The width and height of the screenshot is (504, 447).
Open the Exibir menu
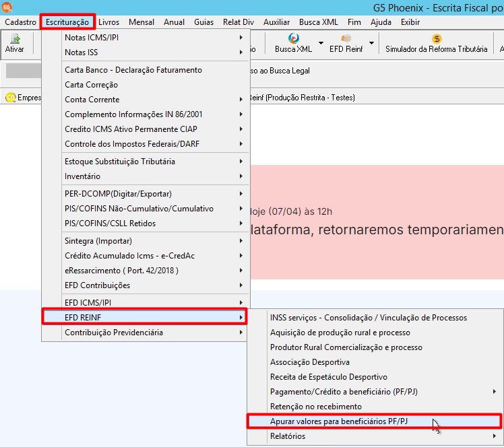(410, 22)
